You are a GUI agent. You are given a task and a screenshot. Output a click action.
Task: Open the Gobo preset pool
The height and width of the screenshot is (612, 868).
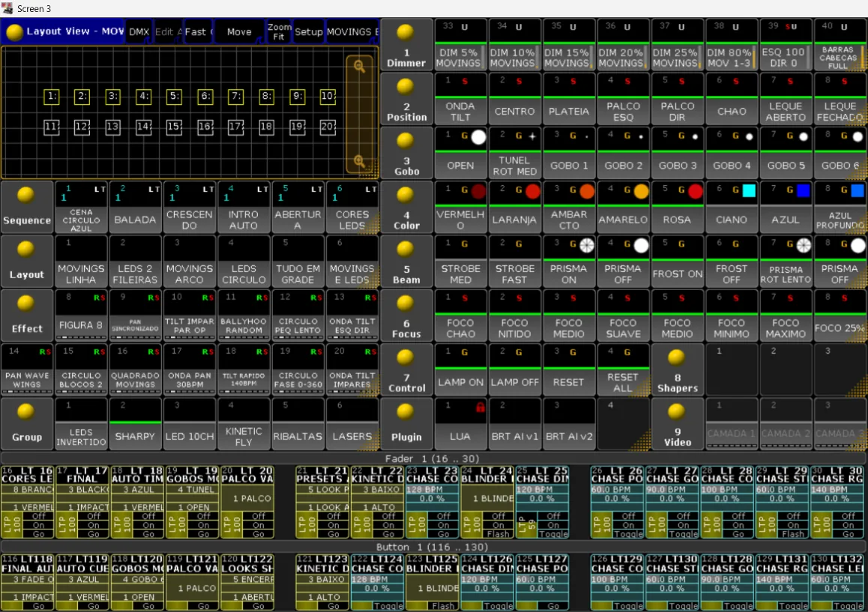[x=406, y=153]
